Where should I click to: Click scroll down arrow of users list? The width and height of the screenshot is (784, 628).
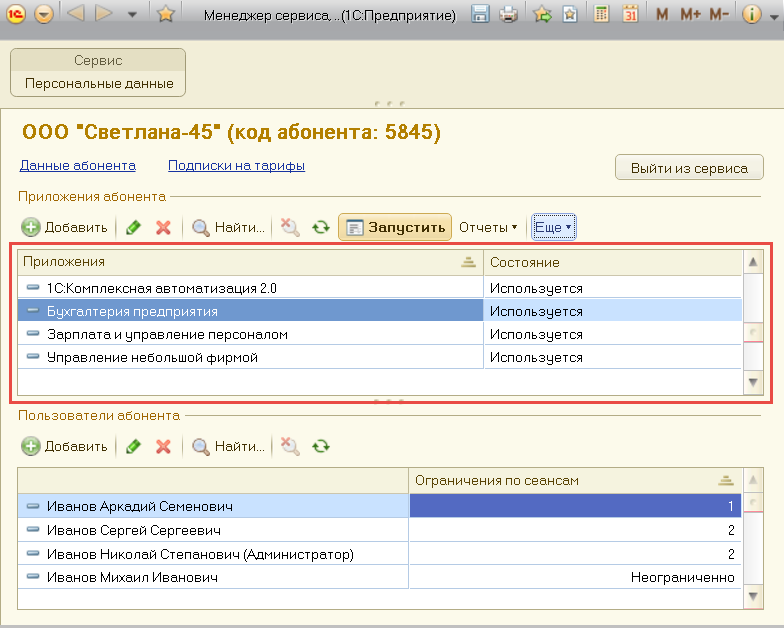pos(753,596)
